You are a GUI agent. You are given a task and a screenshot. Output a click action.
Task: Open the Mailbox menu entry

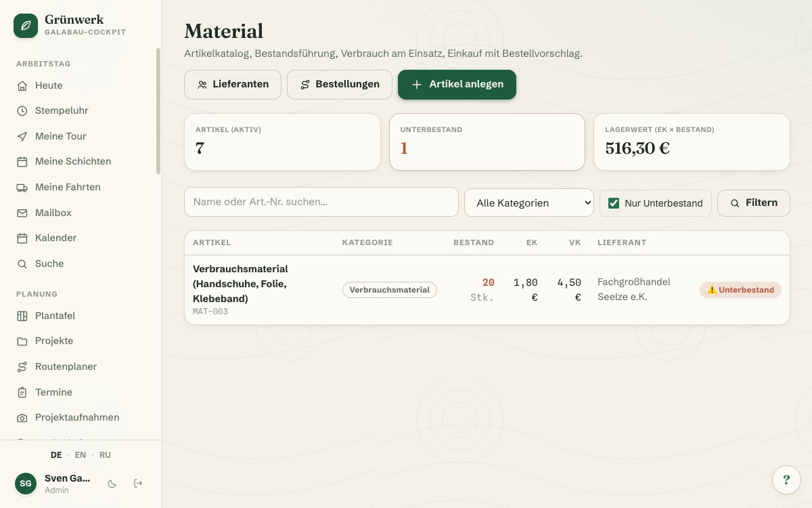[x=81, y=213]
